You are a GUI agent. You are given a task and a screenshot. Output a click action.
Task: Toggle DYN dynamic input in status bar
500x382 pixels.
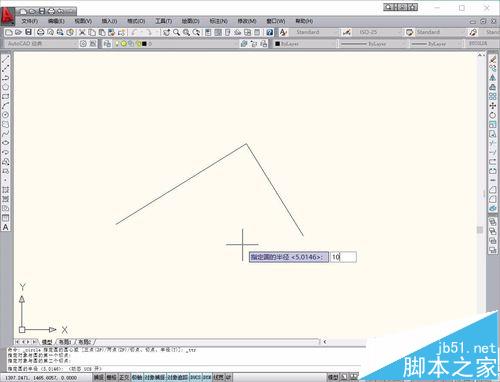tap(207, 377)
